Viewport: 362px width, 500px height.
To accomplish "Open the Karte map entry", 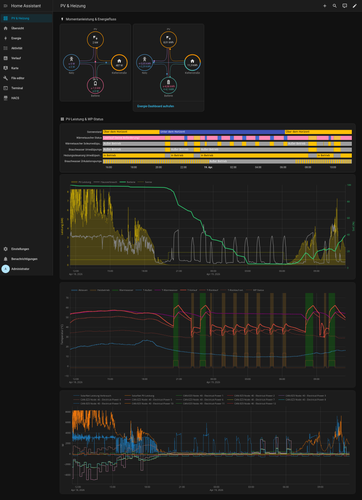I will pyautogui.click(x=26, y=68).
